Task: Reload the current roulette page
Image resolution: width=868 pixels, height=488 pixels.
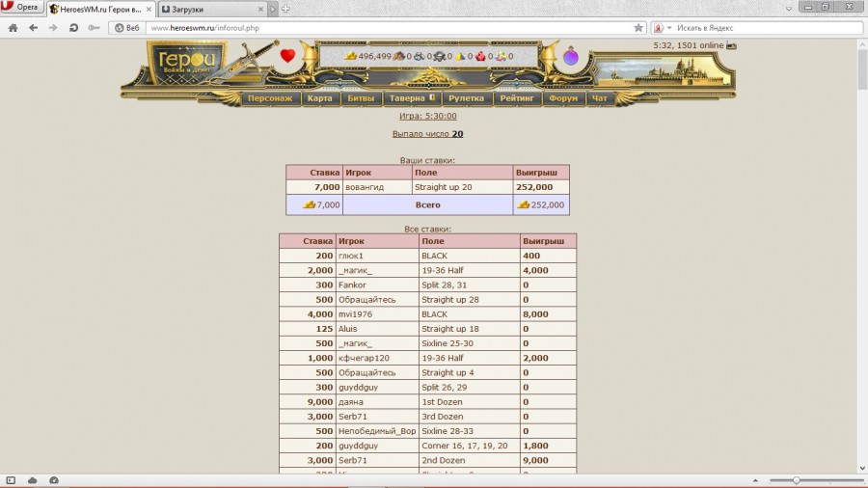Action: [x=73, y=28]
